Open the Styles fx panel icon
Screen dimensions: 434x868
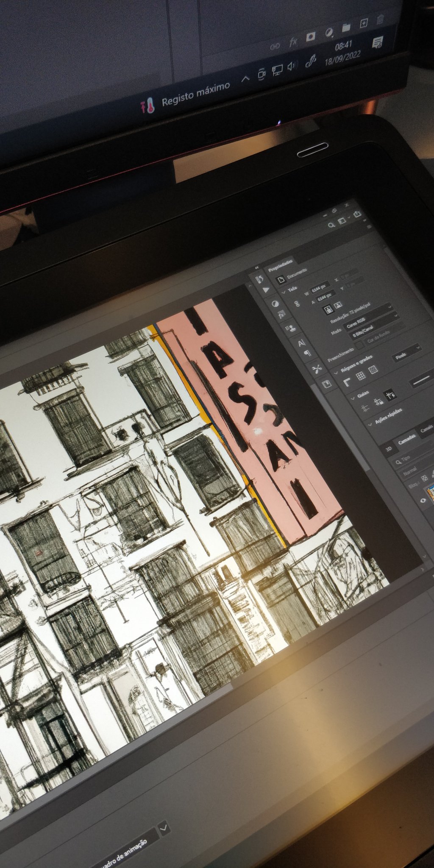click(x=281, y=315)
